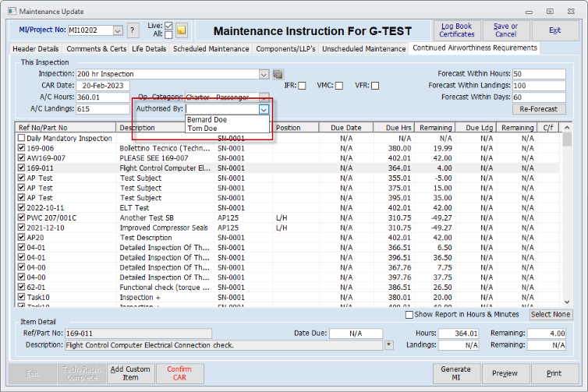Click the asterisk button beside Description field
588x392 pixels.
click(389, 344)
